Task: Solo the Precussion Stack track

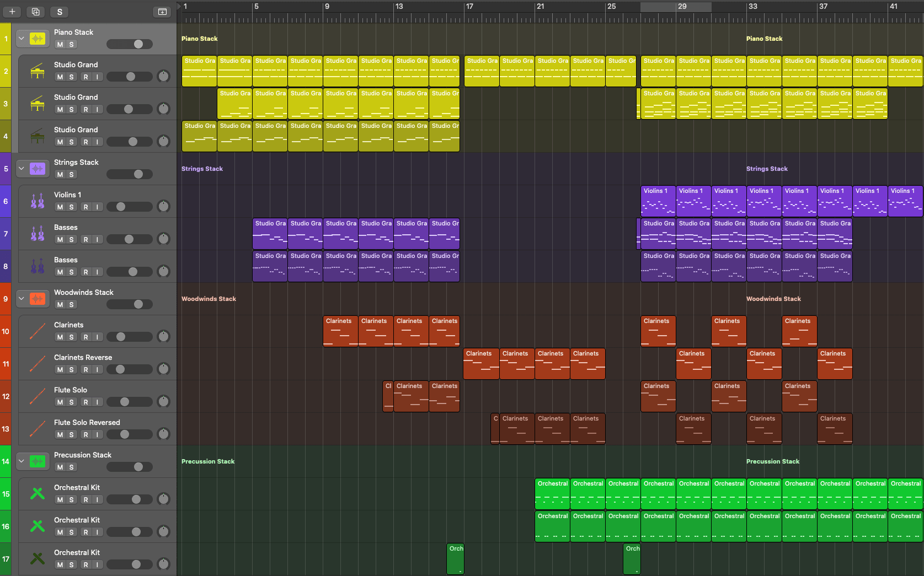Action: tap(72, 467)
